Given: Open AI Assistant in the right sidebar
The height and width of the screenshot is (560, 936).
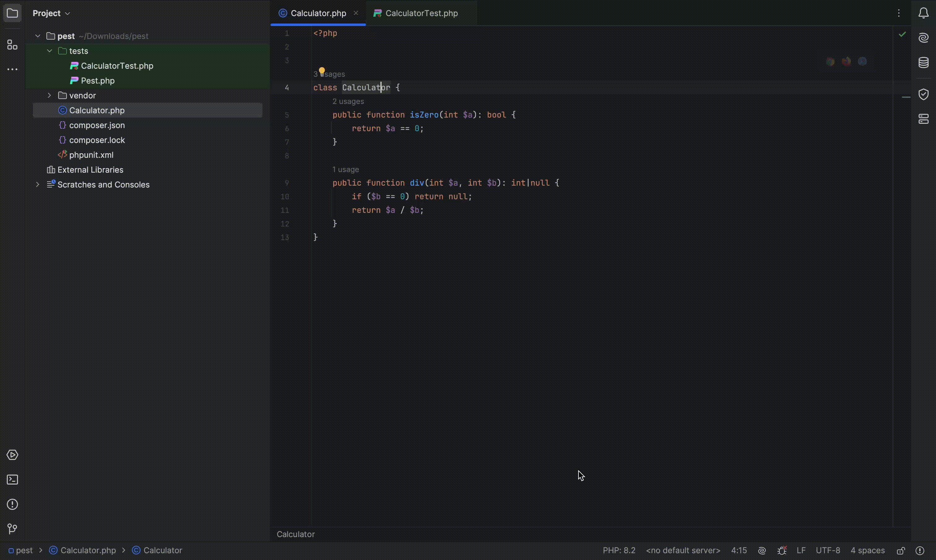Looking at the screenshot, I should [924, 38].
